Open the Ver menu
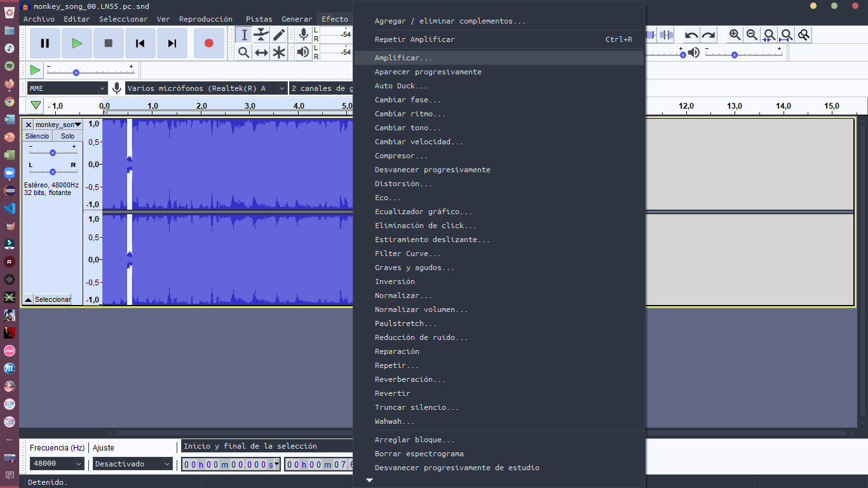 coord(163,19)
